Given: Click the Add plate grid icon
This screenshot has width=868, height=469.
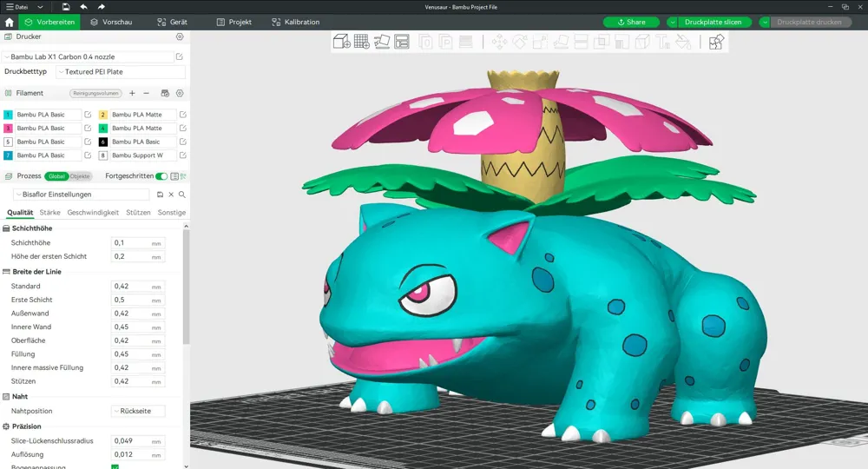Looking at the screenshot, I should 361,42.
